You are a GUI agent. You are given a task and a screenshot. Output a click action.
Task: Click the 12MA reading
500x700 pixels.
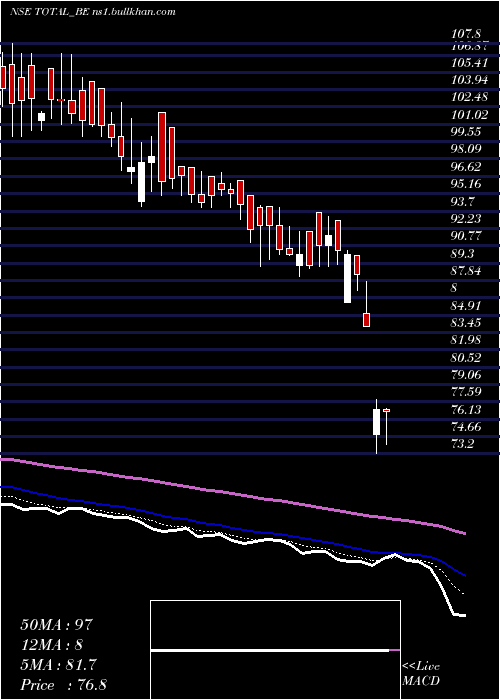(x=51, y=645)
